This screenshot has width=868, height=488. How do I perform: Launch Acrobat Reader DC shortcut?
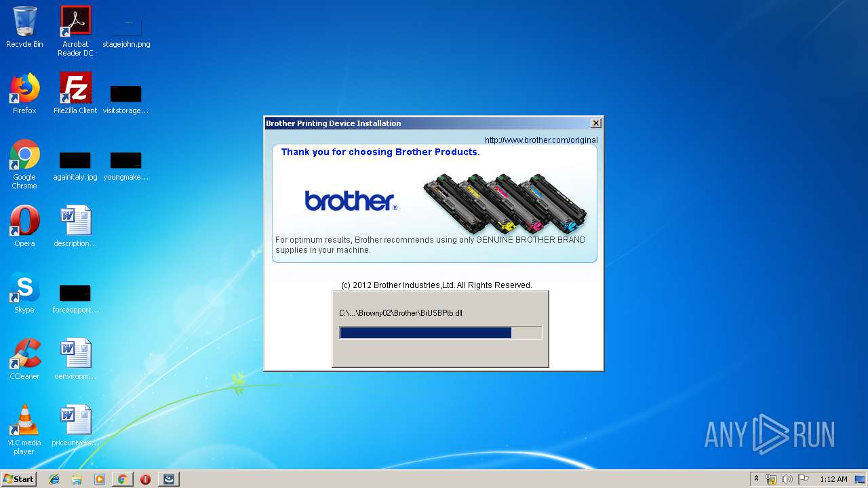coord(75,31)
